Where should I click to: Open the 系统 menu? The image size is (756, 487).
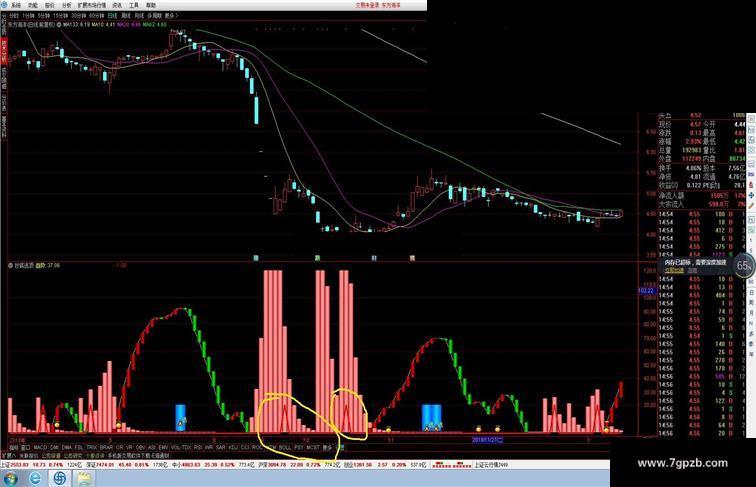pos(16,5)
